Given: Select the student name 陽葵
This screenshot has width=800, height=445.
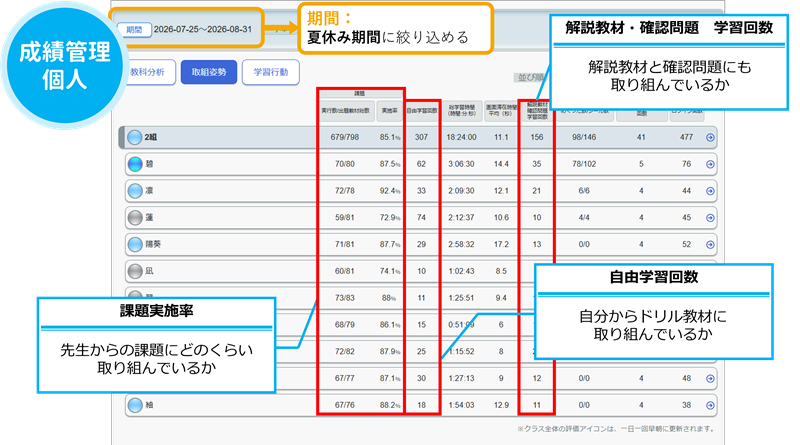Looking at the screenshot, I should point(153,244).
